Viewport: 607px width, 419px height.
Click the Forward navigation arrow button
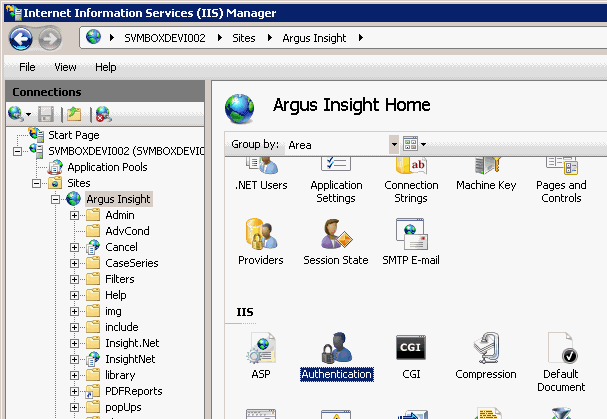(50, 38)
